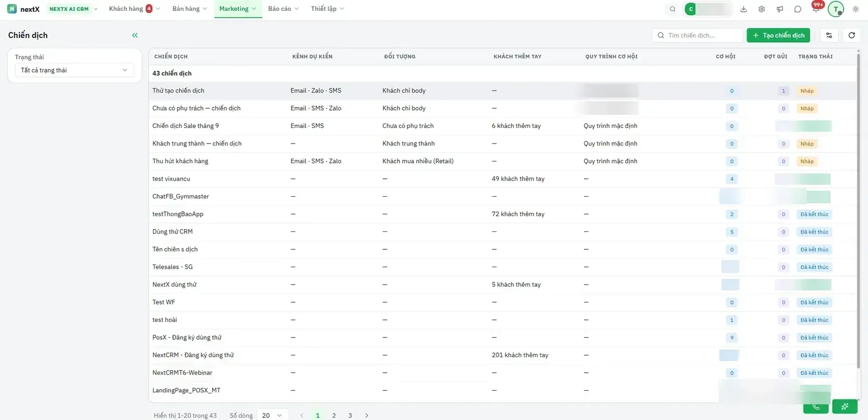Toggle light theme sun icon
Image resolution: width=868 pixels, height=420 pixels.
[x=856, y=9]
